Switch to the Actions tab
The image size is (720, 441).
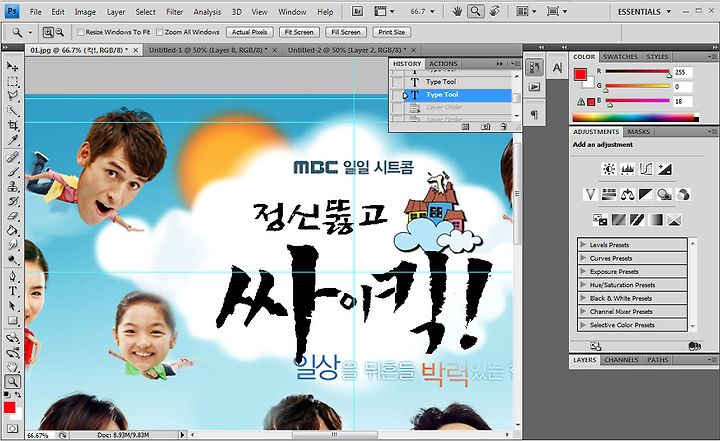(443, 63)
